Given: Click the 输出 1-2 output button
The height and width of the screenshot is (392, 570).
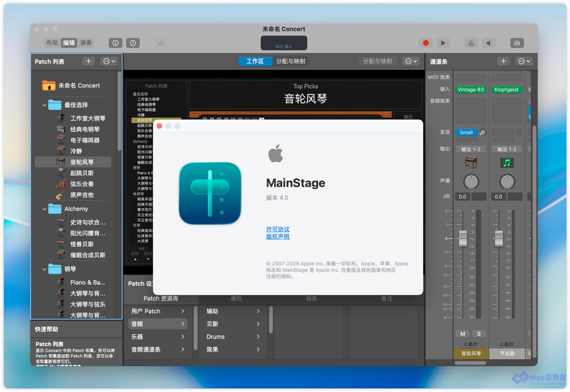Looking at the screenshot, I should [x=470, y=149].
